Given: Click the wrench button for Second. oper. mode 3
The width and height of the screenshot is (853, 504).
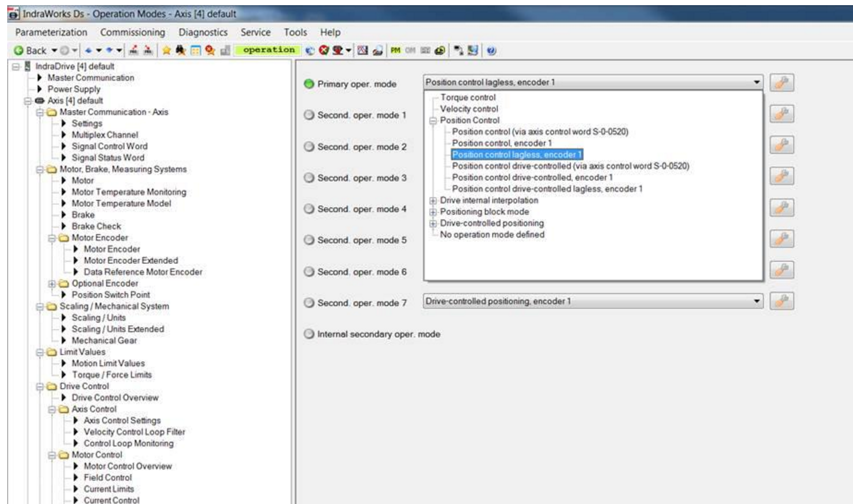Looking at the screenshot, I should [x=782, y=176].
